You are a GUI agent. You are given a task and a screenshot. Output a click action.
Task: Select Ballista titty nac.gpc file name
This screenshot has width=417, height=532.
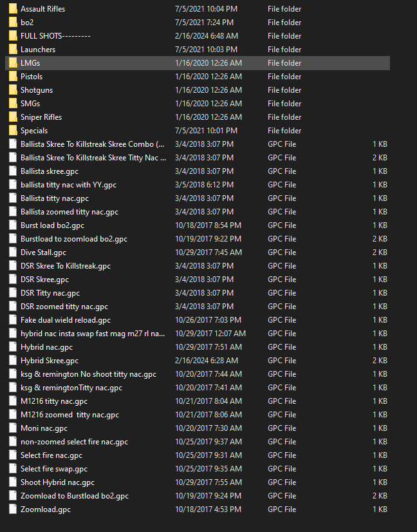pyautogui.click(x=55, y=198)
